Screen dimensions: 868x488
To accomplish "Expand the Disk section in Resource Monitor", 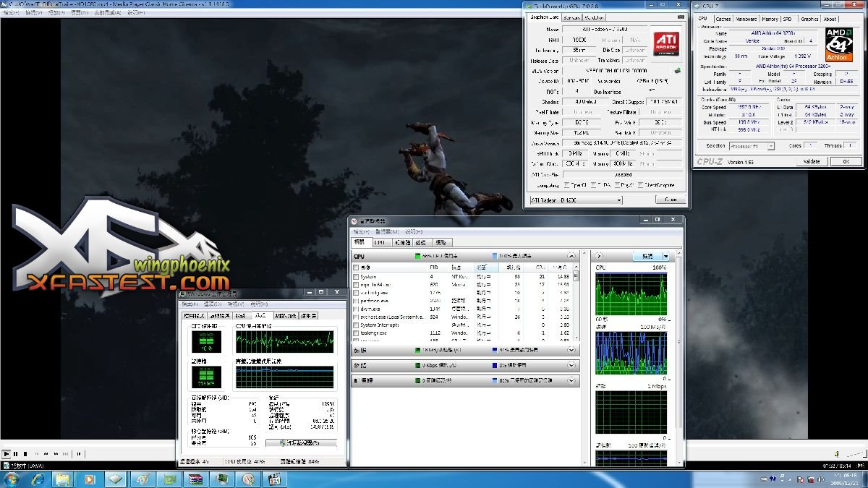I will click(571, 350).
